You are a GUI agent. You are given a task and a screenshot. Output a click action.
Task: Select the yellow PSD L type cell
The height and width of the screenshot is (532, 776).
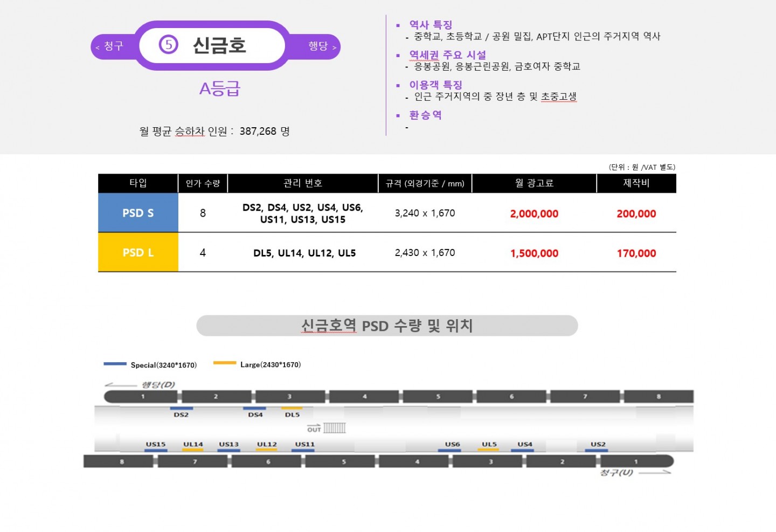point(138,252)
